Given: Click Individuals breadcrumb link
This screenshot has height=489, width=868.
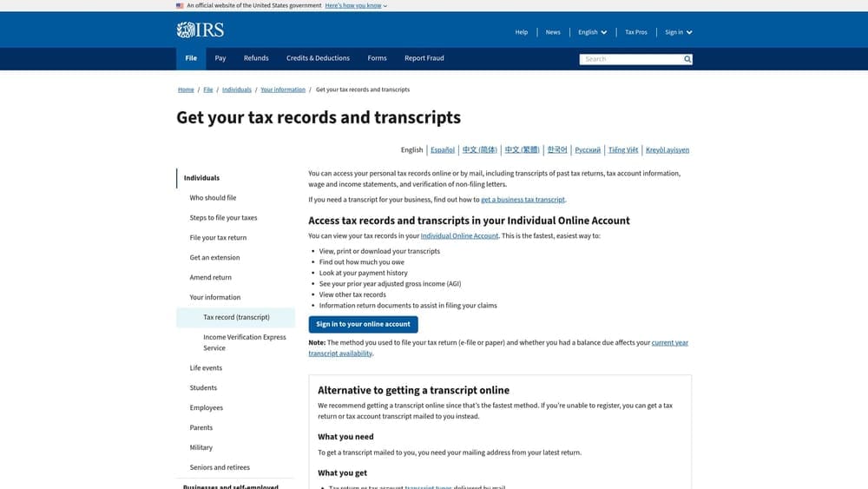Looking at the screenshot, I should [x=236, y=89].
